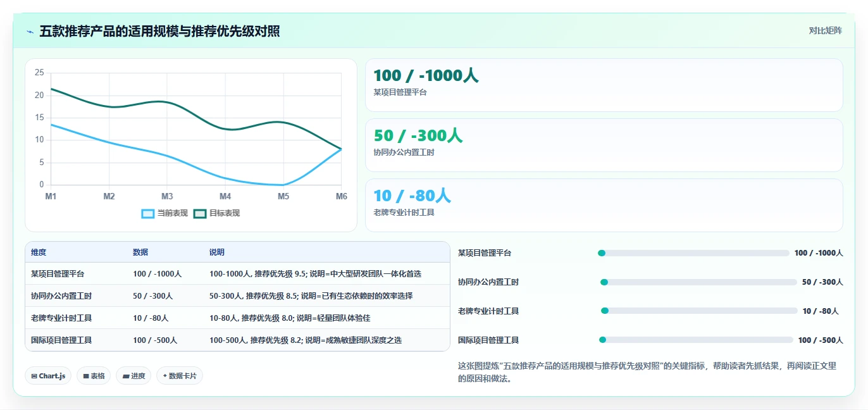This screenshot has height=410, width=868.
Task: Click description with 推荐优先级 8.2
Action: [306, 340]
